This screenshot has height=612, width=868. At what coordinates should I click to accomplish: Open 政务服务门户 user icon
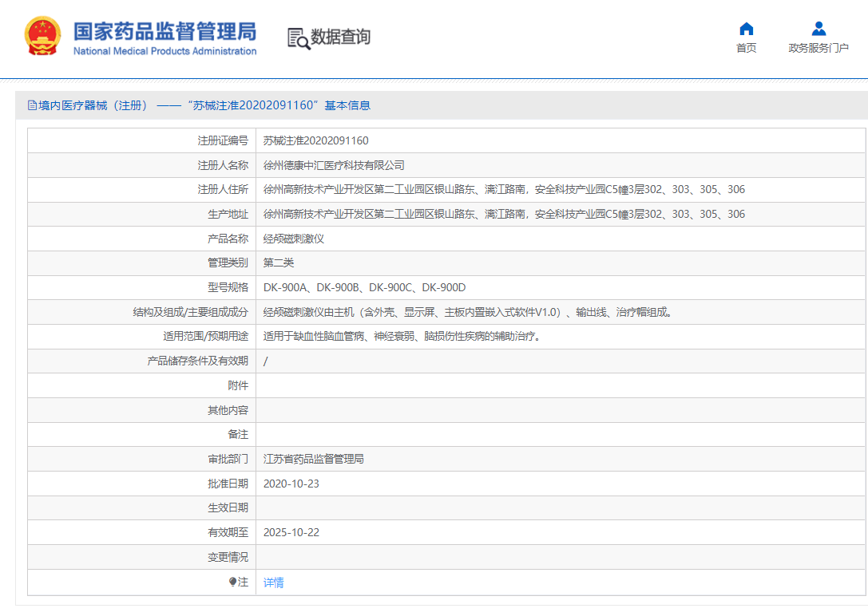tap(818, 28)
